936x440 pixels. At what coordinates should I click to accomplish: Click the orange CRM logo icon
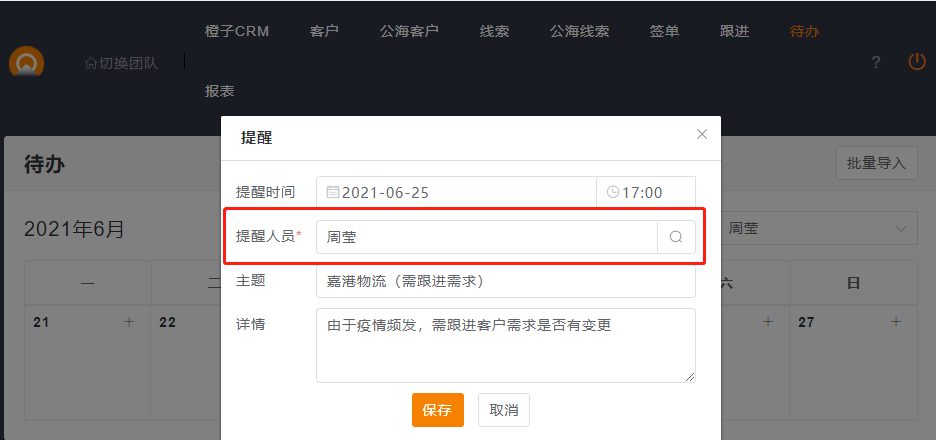click(x=27, y=62)
